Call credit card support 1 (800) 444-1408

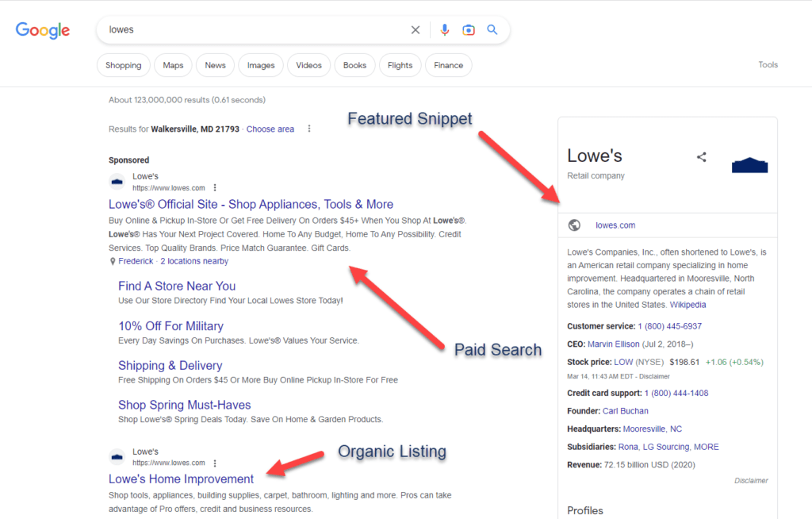tap(676, 393)
